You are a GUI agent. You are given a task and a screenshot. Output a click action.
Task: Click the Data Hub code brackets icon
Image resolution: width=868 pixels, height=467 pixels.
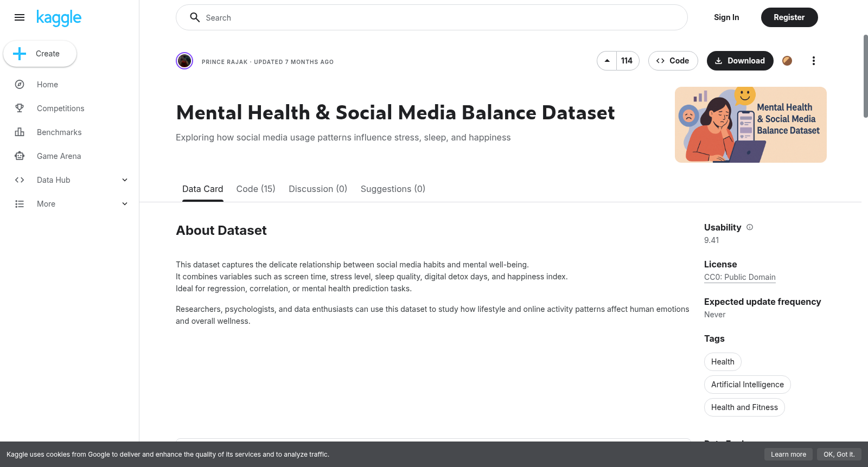click(20, 180)
